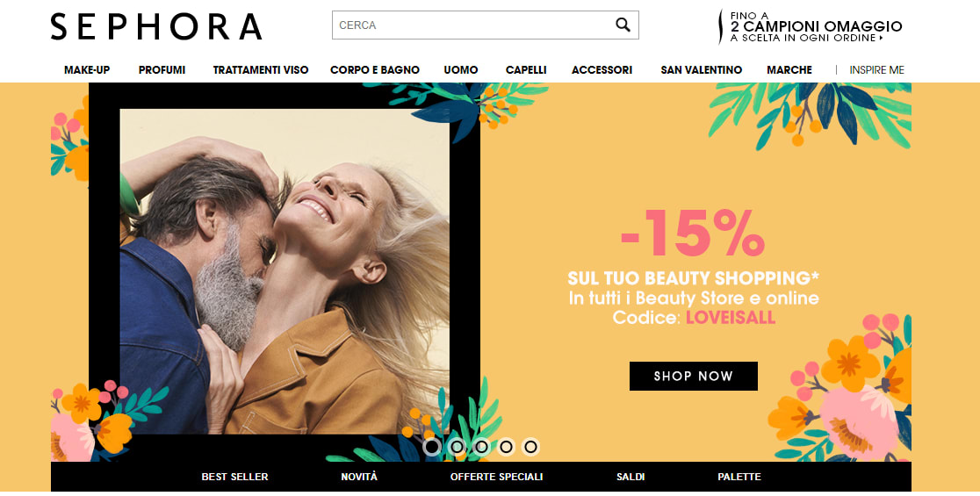This screenshot has height=496, width=980.
Task: Click the couple promo banner photo
Action: coord(285,271)
